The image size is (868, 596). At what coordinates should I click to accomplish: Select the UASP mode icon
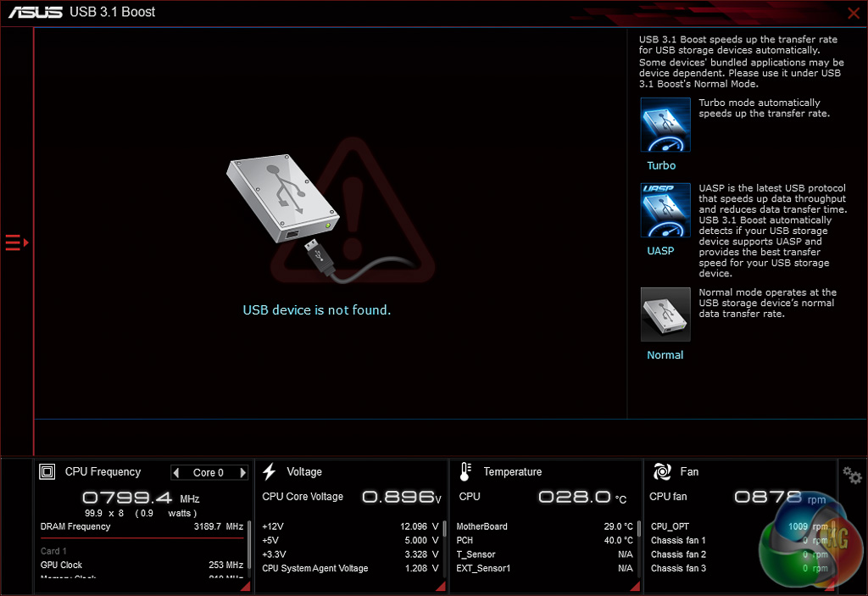665,210
